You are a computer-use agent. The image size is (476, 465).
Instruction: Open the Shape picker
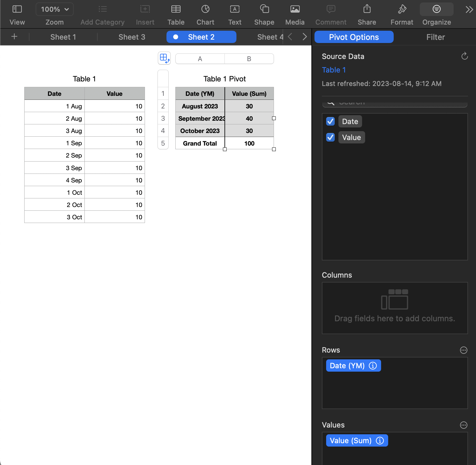pyautogui.click(x=264, y=14)
